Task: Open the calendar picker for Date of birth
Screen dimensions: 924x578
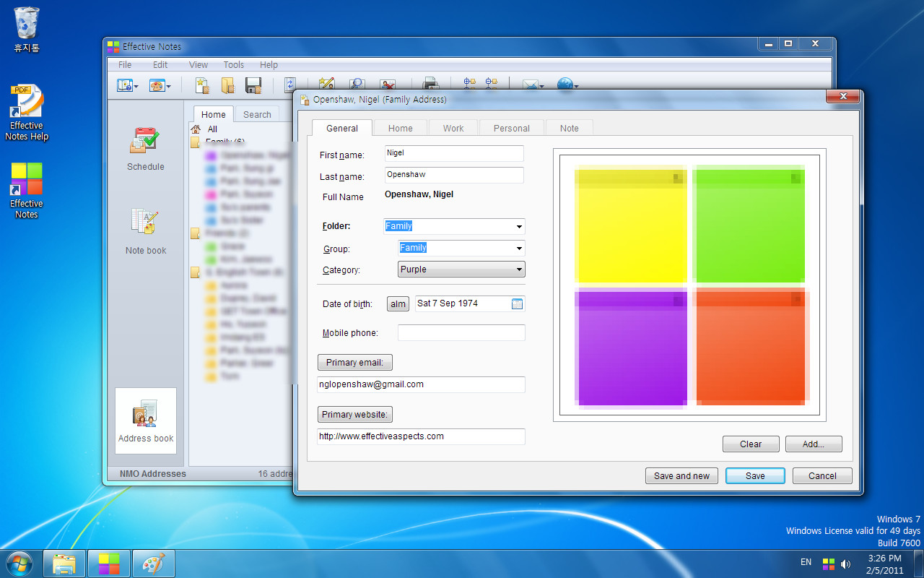Action: 517,304
